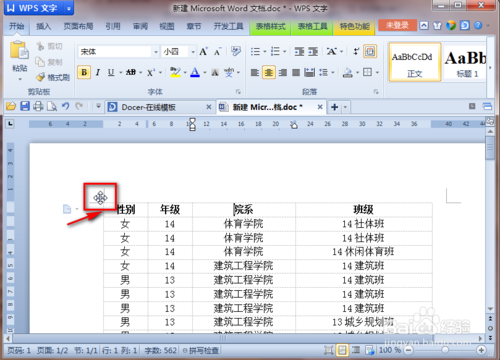Toggle Bold formatting
Screen dimensions: 500x360
(x=84, y=72)
